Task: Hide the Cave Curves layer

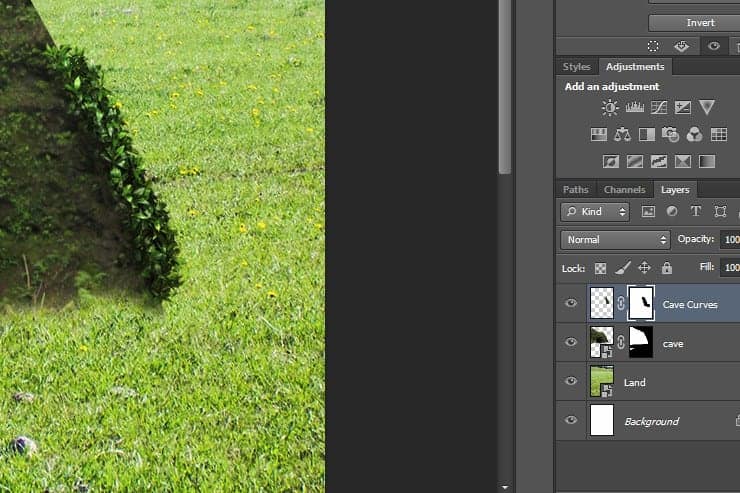Action: 571,303
